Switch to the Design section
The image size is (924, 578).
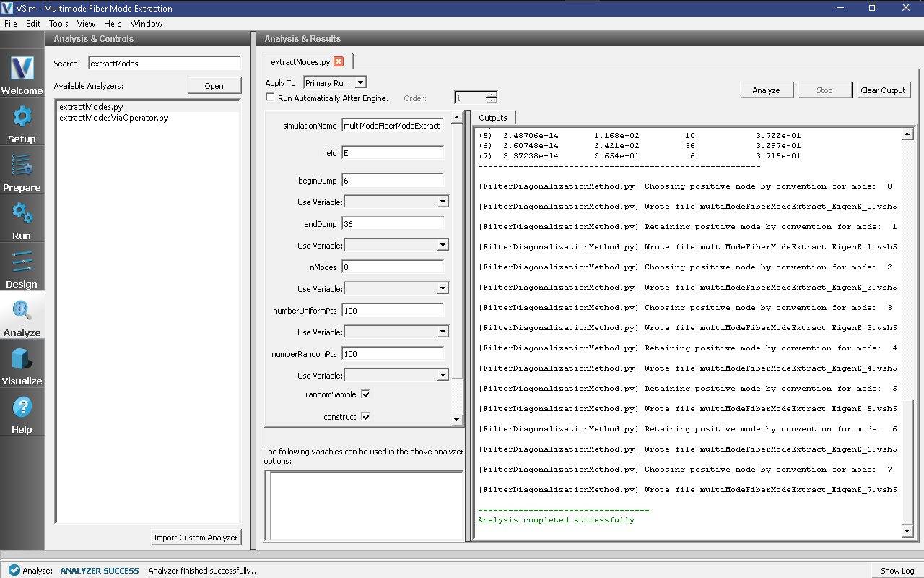click(22, 267)
